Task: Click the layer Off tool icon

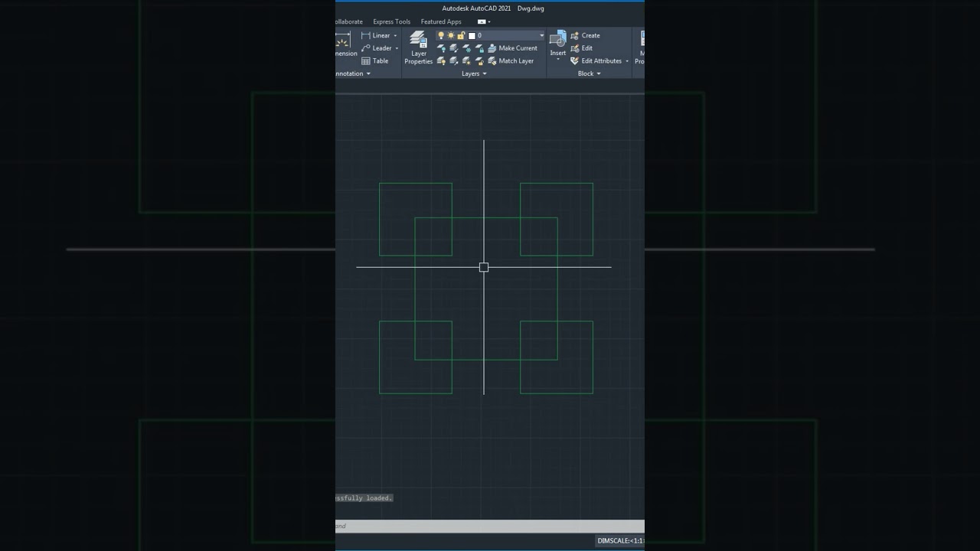Action: [x=442, y=48]
